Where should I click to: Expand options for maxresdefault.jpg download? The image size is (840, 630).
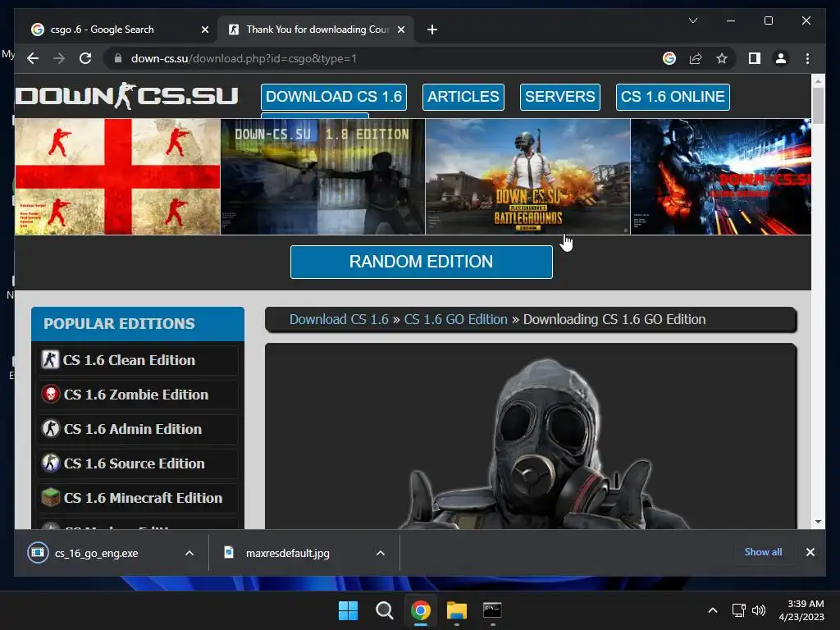point(381,553)
